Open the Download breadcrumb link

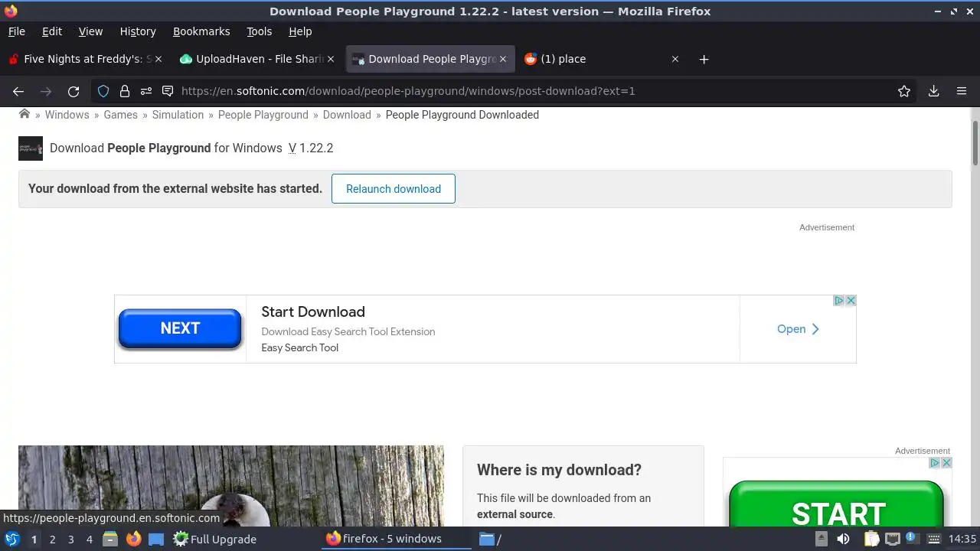click(x=347, y=115)
